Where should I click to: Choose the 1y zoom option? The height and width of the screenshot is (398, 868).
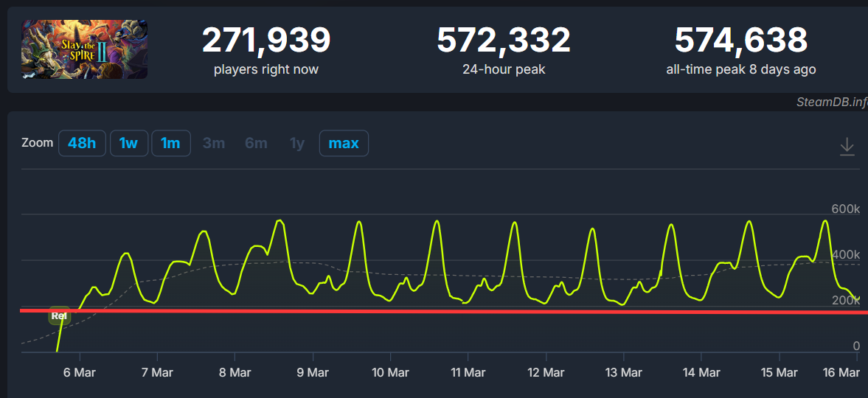click(x=297, y=143)
